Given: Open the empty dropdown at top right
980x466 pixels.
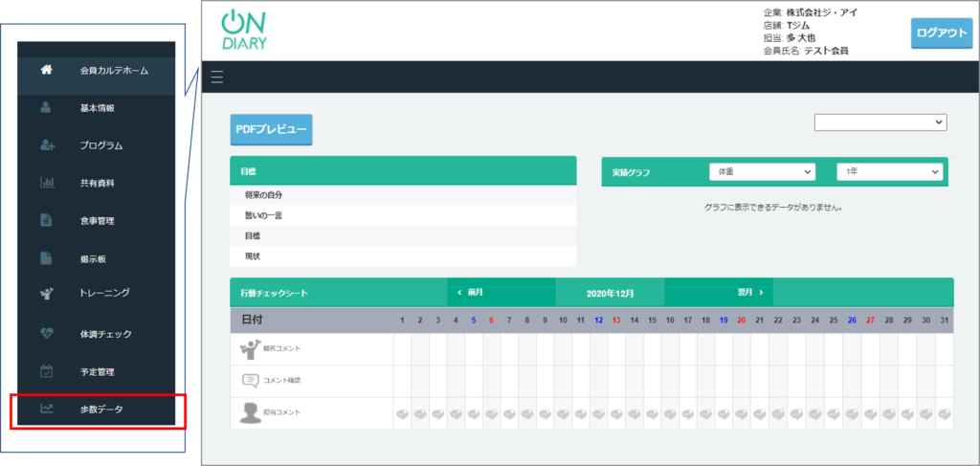Looking at the screenshot, I should 880,122.
